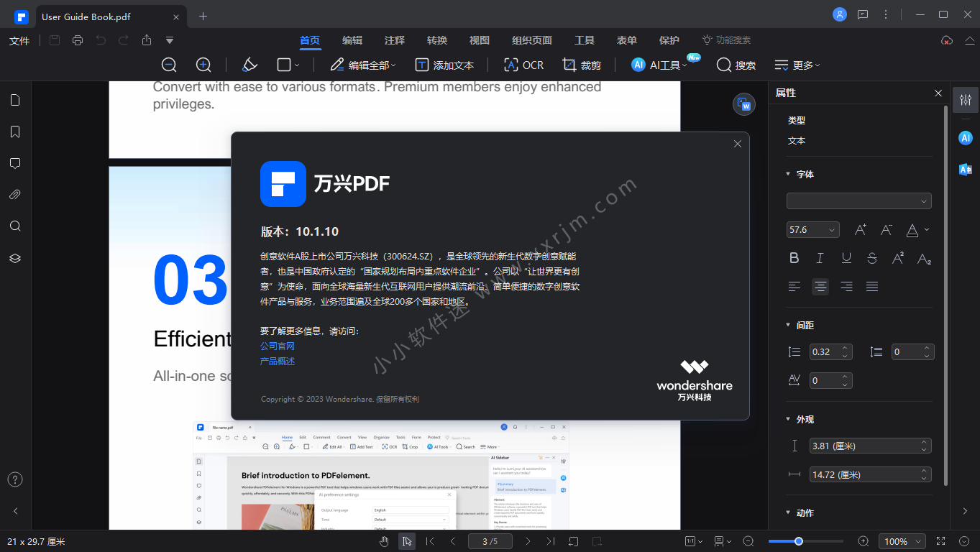Open a new tab with plus
Screen dimensions: 980x552
coord(203,16)
